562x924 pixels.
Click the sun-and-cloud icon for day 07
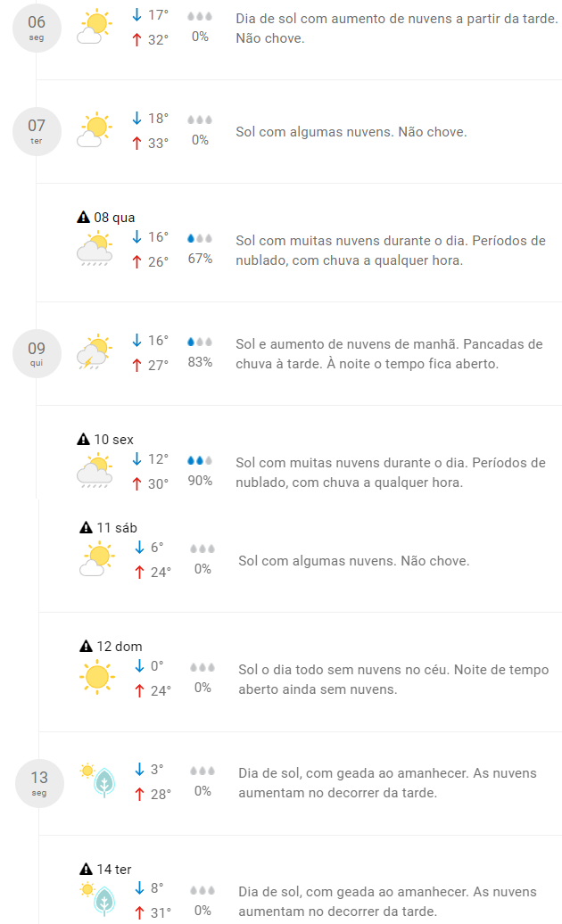pos(94,130)
